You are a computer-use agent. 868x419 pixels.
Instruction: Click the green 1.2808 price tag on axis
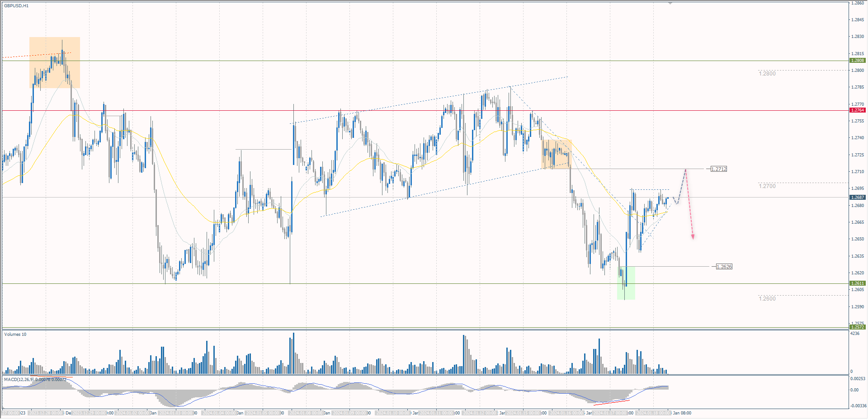858,60
